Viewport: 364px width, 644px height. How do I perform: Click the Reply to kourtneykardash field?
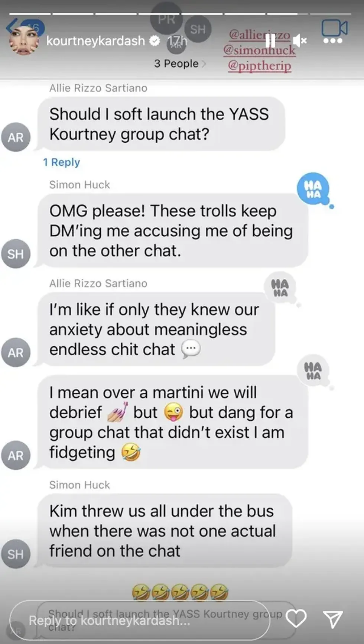(139, 620)
